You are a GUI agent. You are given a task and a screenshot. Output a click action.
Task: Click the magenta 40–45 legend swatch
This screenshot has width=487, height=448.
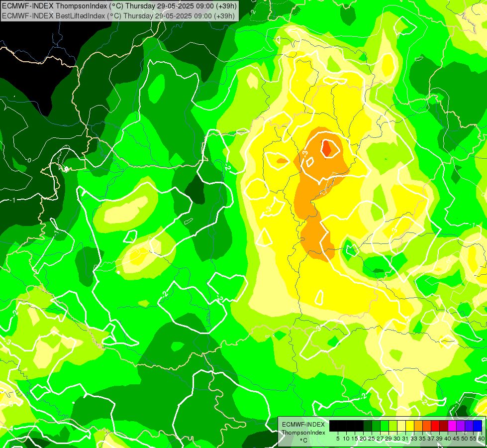[x=452, y=426]
